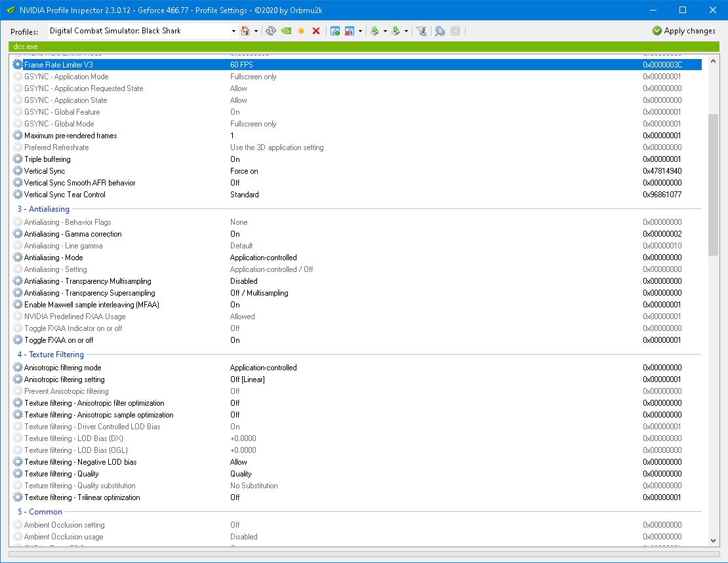Import profiles with green down-arrow icon
This screenshot has height=563, width=728.
pos(395,31)
